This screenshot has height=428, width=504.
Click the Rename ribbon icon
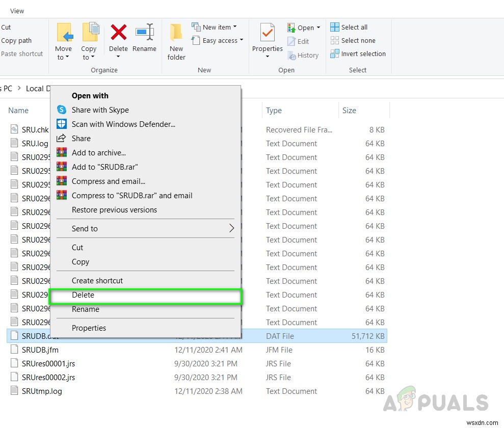[x=145, y=32]
